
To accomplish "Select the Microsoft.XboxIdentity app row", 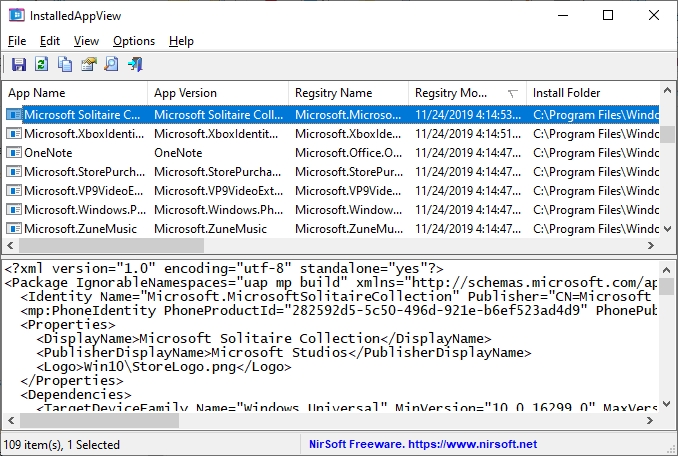I will pyautogui.click(x=84, y=134).
